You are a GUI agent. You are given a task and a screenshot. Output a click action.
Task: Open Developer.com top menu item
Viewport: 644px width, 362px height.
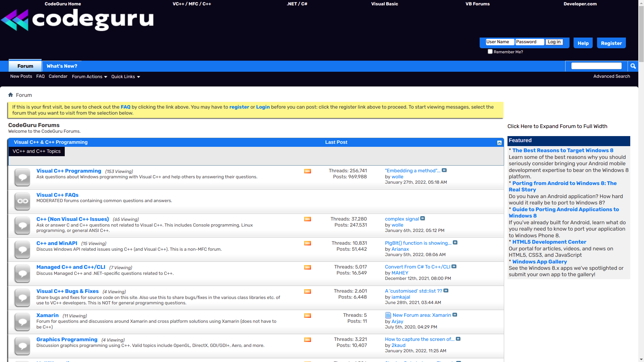(580, 4)
